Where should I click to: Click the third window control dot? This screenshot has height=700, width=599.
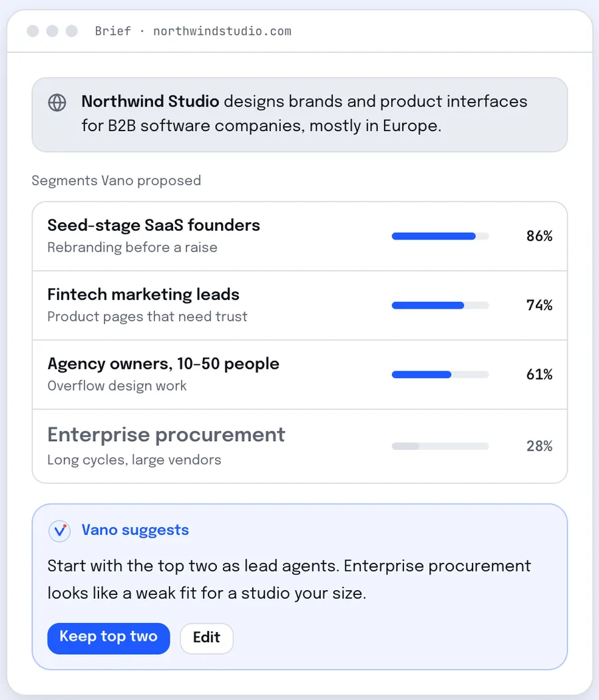(x=71, y=31)
